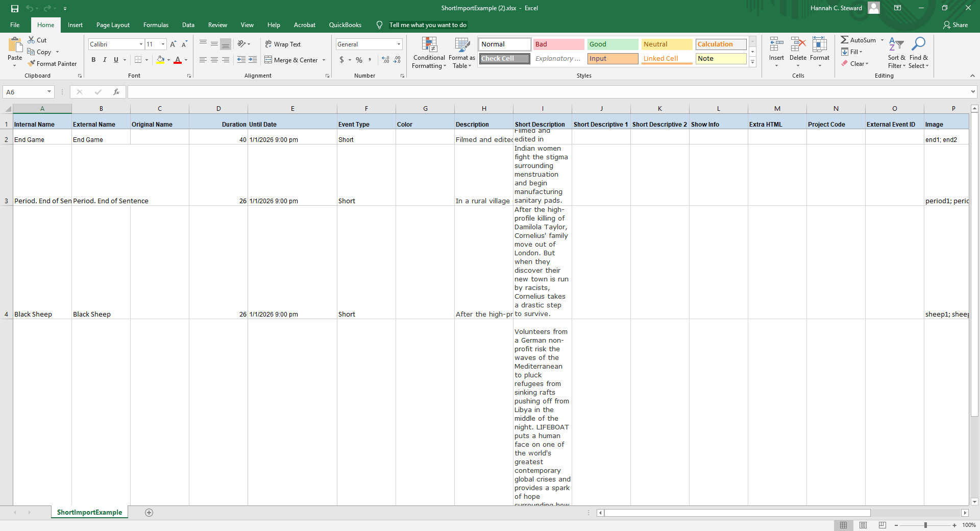Select ShortImportExample sheet tab
This screenshot has width=980, height=531.
[x=89, y=512]
